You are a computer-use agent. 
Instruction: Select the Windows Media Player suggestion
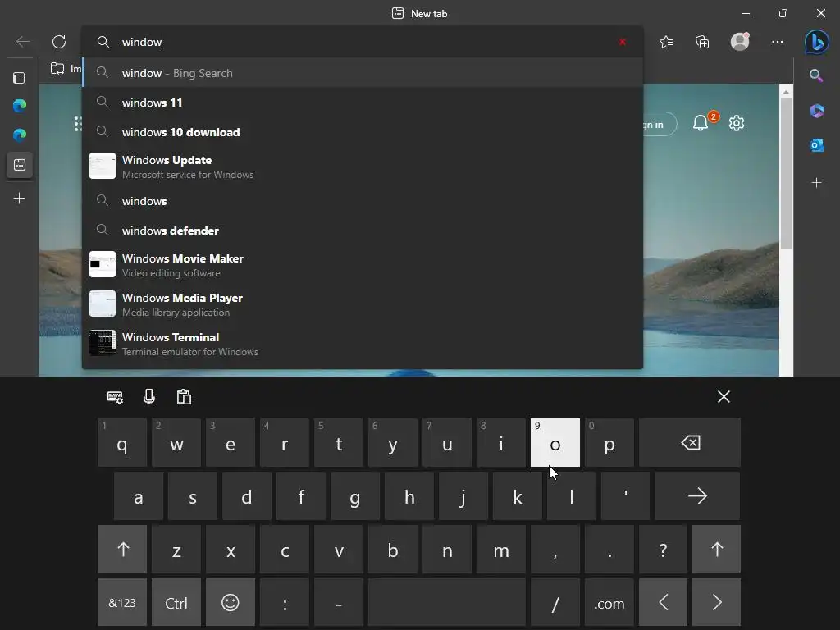coord(363,304)
